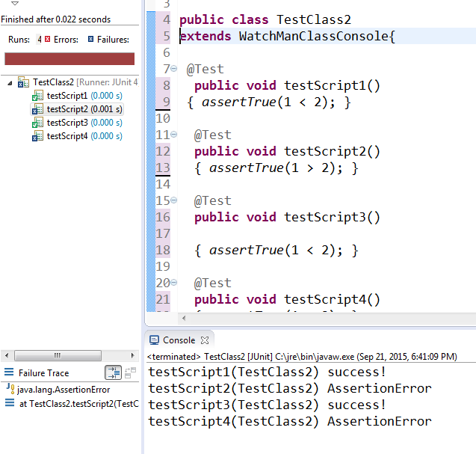This screenshot has height=454, width=476.
Task: Open the JUnit view menu triangle
Action: 15,3
